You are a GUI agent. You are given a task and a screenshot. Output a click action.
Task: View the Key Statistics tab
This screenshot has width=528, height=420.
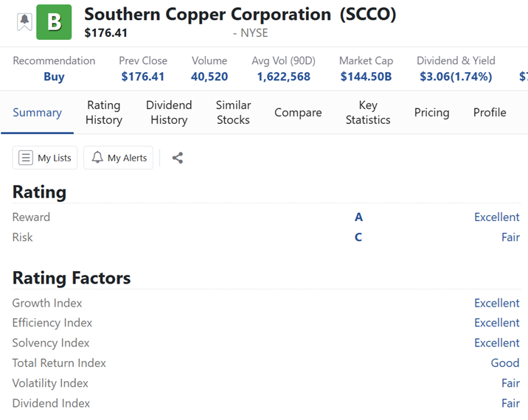coord(368,113)
